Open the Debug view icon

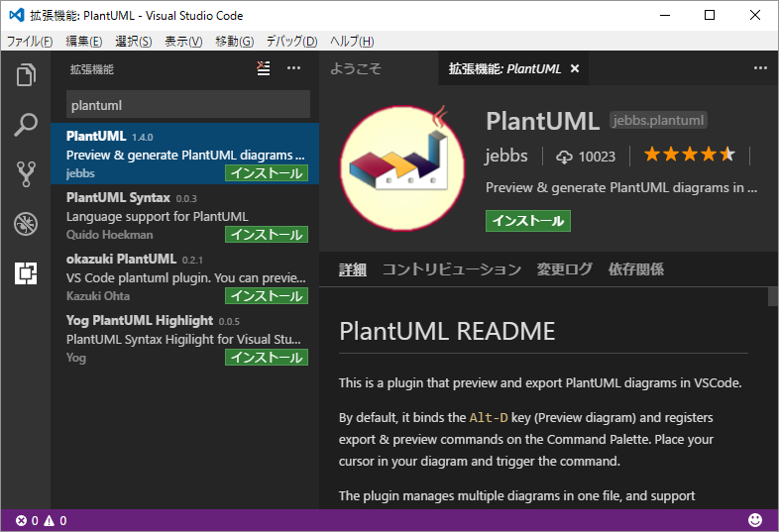(x=26, y=224)
